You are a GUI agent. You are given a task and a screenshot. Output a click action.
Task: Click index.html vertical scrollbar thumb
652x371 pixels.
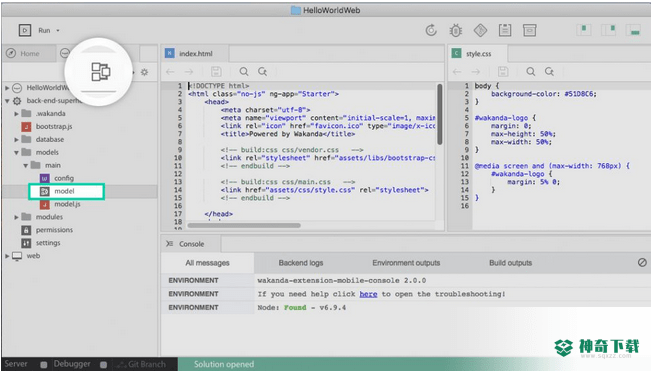pyautogui.click(x=440, y=114)
